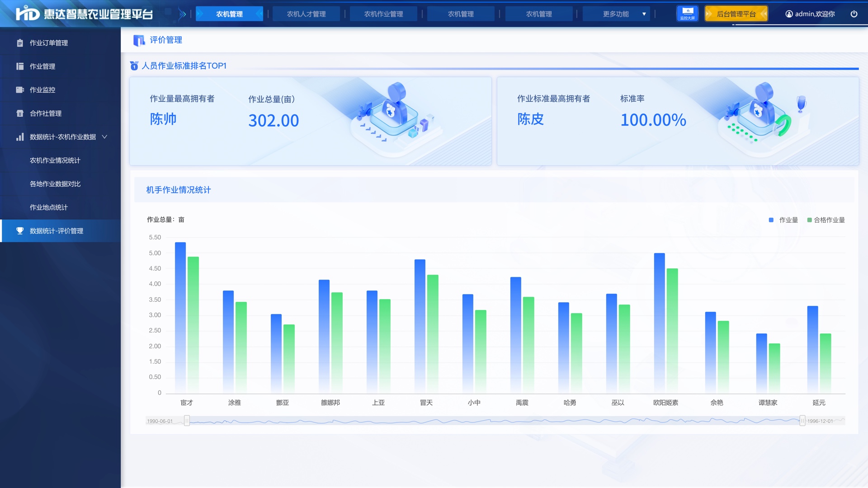Click the blue 作业量 bar for 谭慧家

762,363
